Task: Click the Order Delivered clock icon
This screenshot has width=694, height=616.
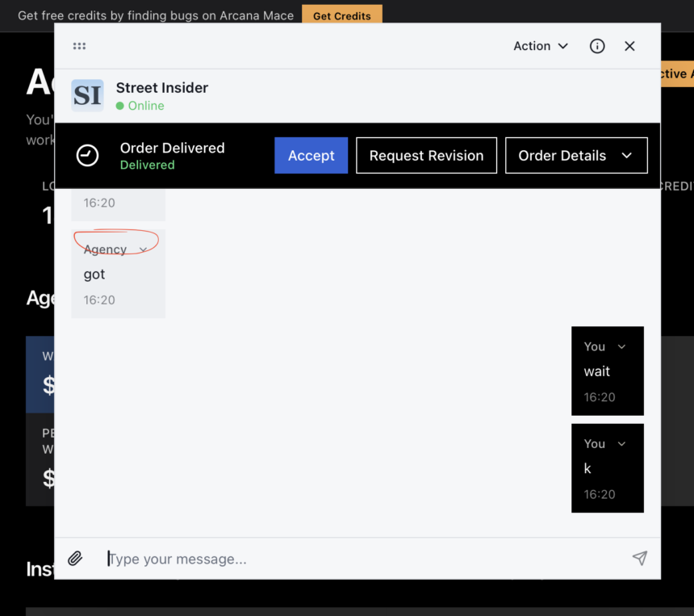Action: tap(87, 156)
